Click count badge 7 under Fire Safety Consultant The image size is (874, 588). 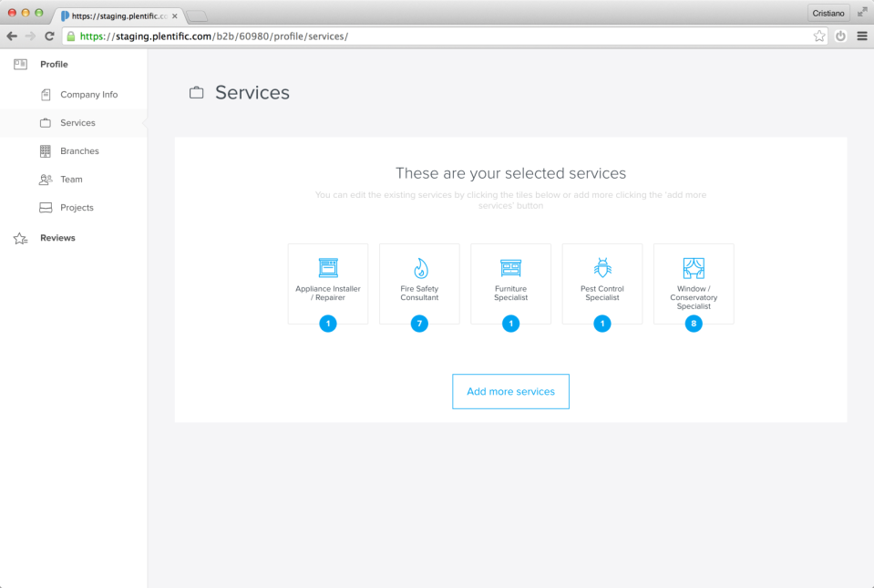[x=419, y=324]
